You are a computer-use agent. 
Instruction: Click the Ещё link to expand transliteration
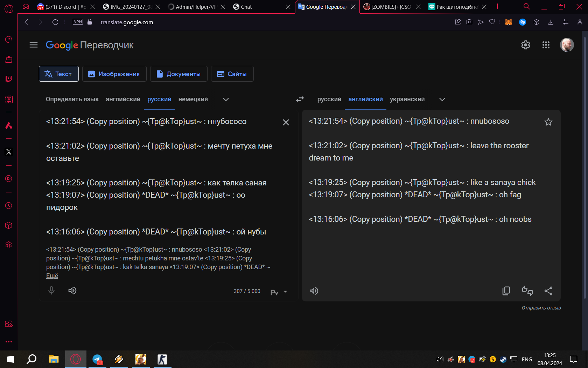pyautogui.click(x=52, y=276)
